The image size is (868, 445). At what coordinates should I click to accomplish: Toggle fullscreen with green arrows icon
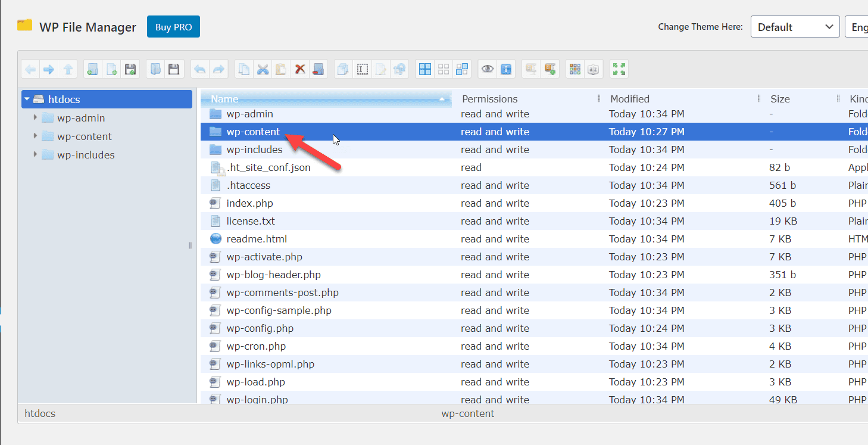pos(619,70)
